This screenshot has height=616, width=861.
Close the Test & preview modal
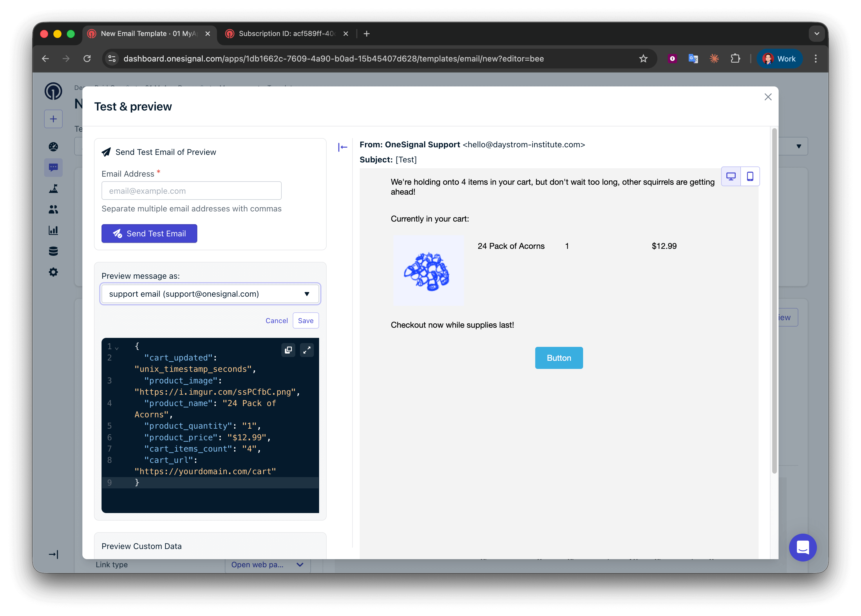pos(768,97)
